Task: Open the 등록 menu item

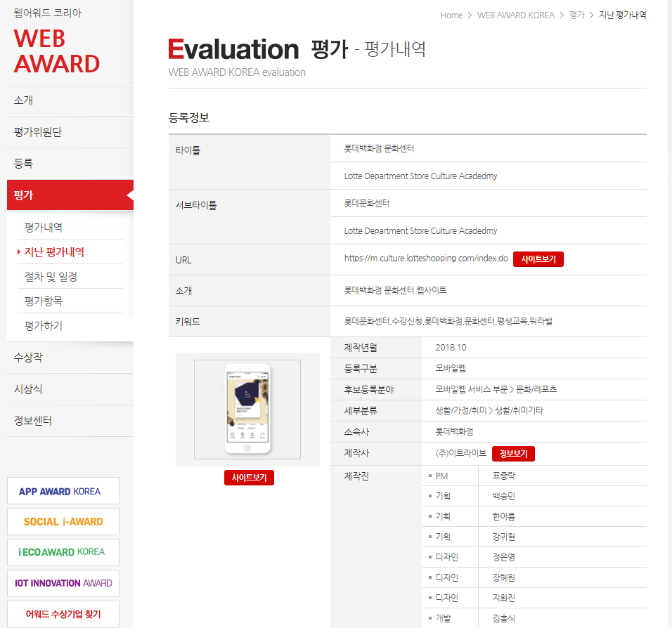Action: [x=70, y=164]
